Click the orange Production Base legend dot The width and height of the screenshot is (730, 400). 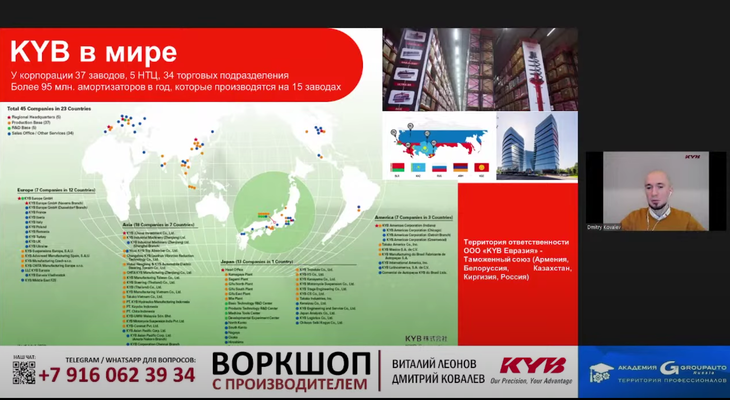(9, 122)
